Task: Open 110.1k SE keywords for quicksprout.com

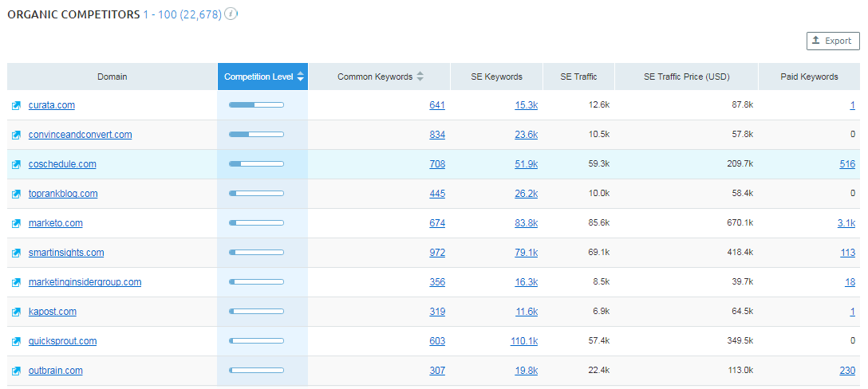Action: click(x=523, y=341)
